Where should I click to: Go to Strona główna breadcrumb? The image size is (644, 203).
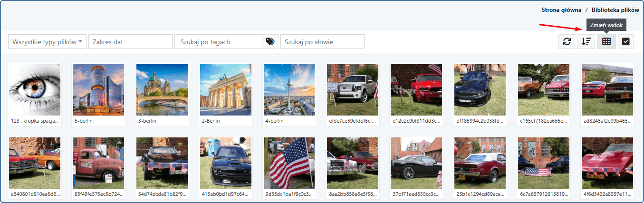tap(561, 10)
